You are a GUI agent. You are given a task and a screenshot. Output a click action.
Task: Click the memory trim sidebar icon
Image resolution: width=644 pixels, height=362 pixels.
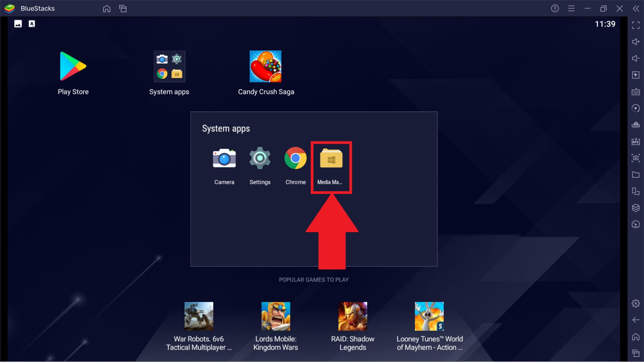coord(636,125)
